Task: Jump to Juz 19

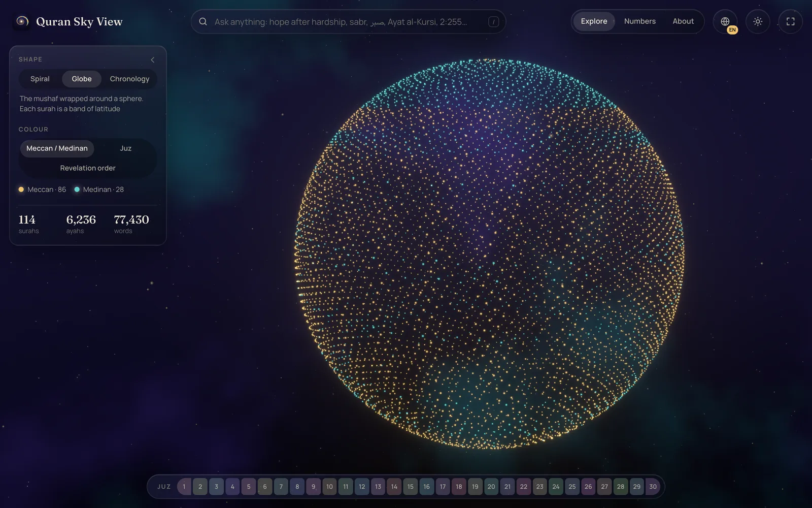Action: (475, 487)
